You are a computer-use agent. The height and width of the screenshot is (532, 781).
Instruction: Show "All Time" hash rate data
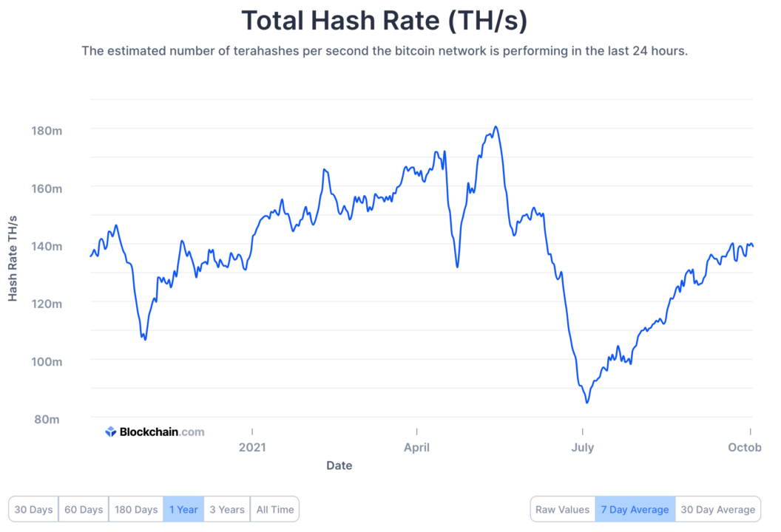click(x=275, y=509)
